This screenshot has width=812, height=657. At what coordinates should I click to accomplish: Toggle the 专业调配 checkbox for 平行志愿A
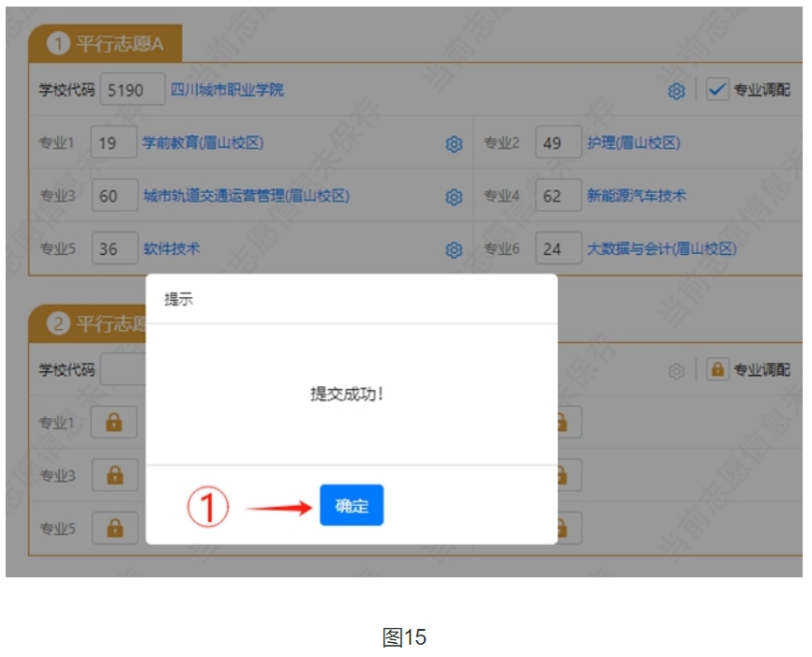coord(717,90)
